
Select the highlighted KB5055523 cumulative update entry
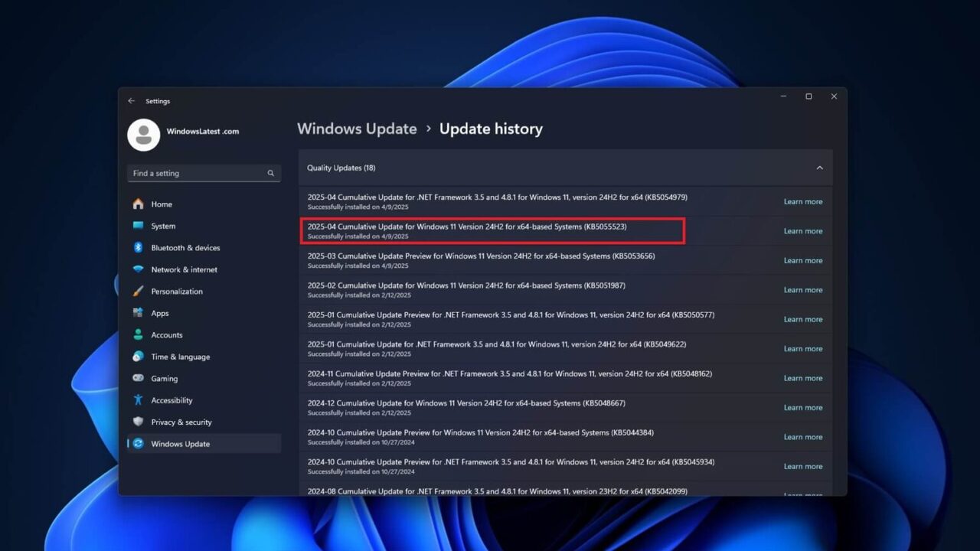pyautogui.click(x=490, y=230)
